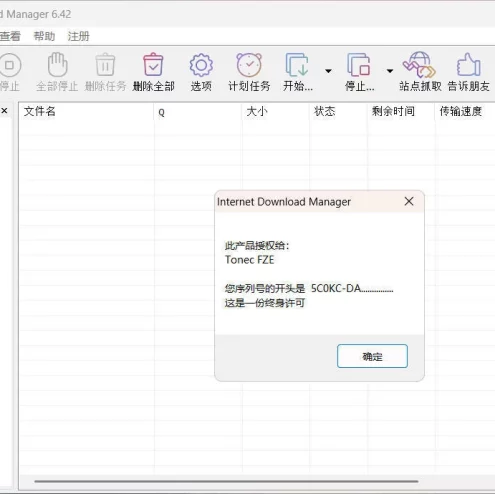The height and width of the screenshot is (494, 495).
Task: Click the Tonec FZE licensee text
Action: click(x=249, y=260)
